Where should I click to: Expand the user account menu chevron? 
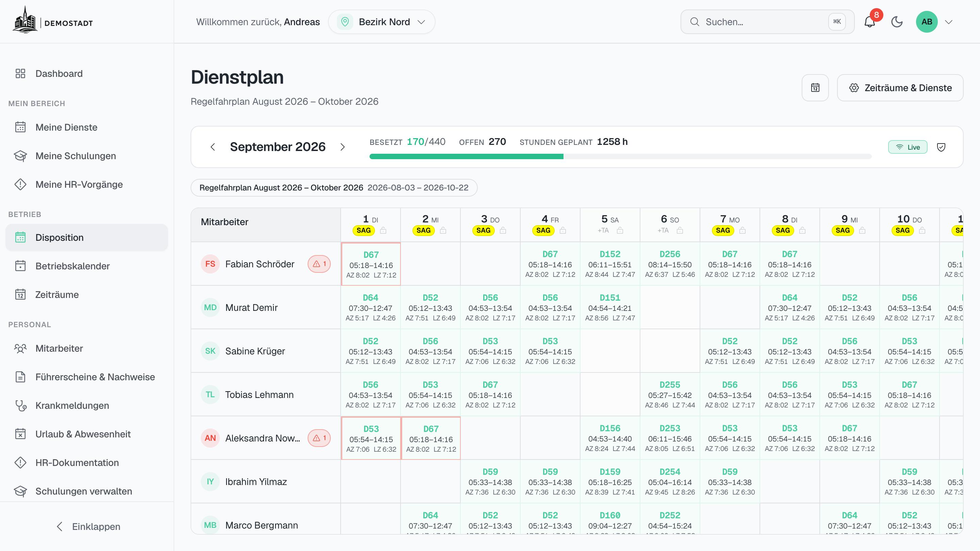(x=949, y=22)
